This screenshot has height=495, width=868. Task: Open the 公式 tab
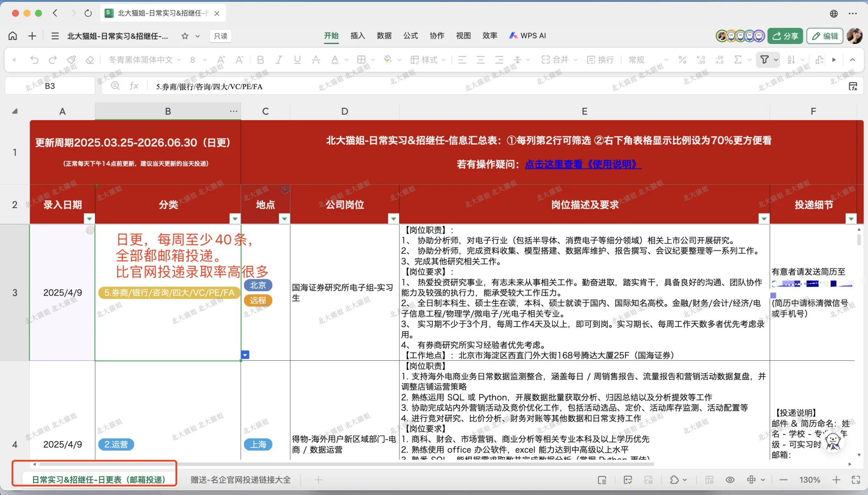pyautogui.click(x=411, y=36)
